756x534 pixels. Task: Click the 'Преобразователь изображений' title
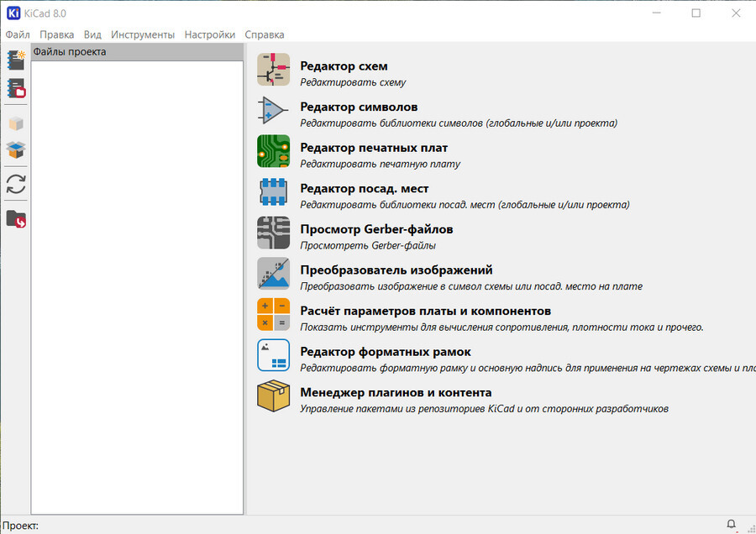coord(396,270)
